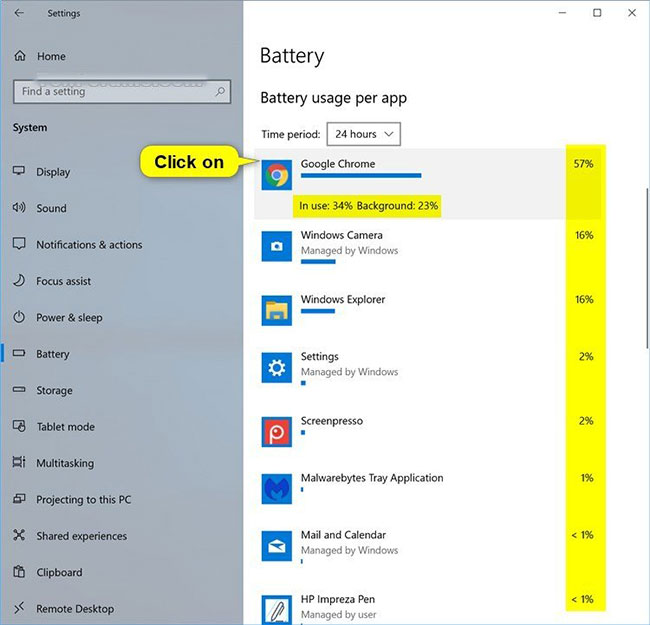Click the Windows Camera app icon
Viewport: 650px width, 625px height.
coord(276,247)
